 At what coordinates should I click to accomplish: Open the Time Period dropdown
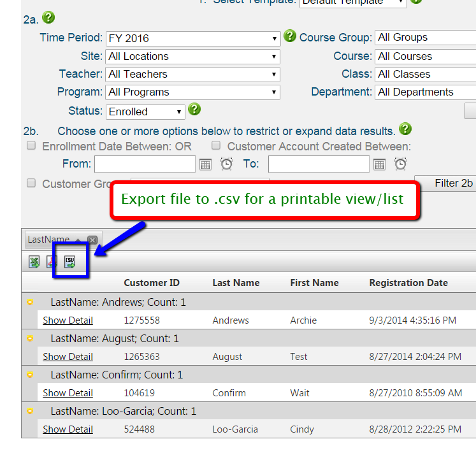[x=192, y=38]
